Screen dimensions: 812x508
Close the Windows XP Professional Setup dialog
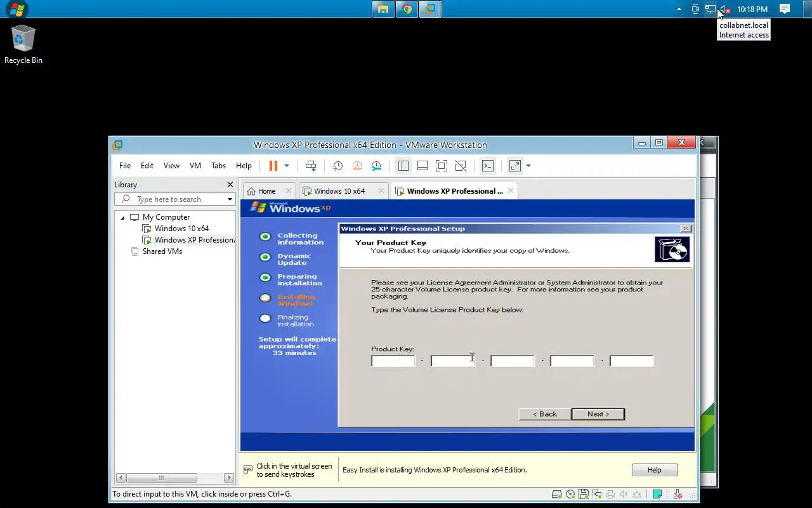(x=686, y=229)
